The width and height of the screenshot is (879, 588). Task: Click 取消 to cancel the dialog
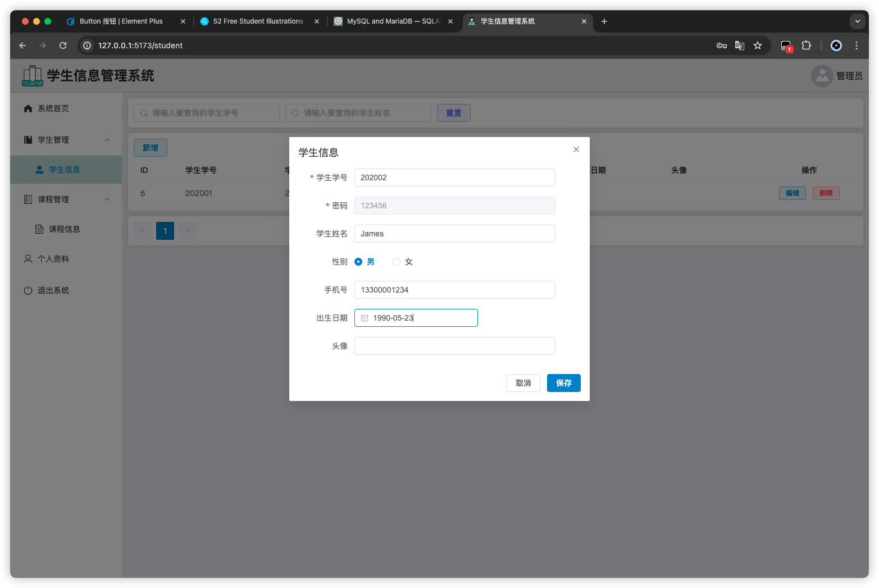coord(523,383)
